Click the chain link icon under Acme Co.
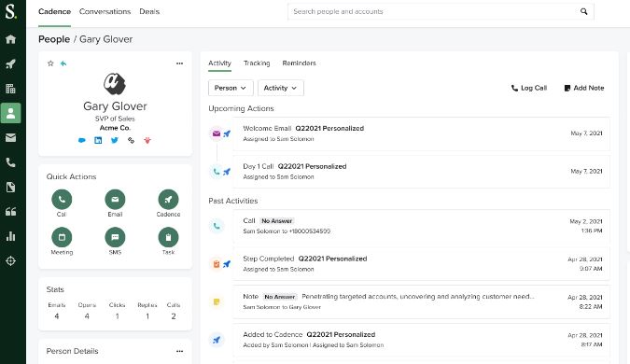Image resolution: width=630 pixels, height=364 pixels. click(x=131, y=140)
